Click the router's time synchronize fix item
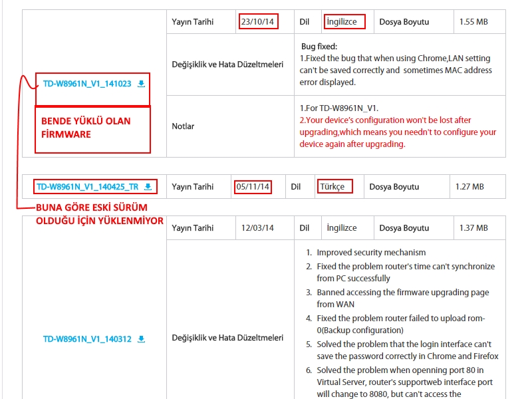Screen dimensions: 532x399 pos(406,273)
